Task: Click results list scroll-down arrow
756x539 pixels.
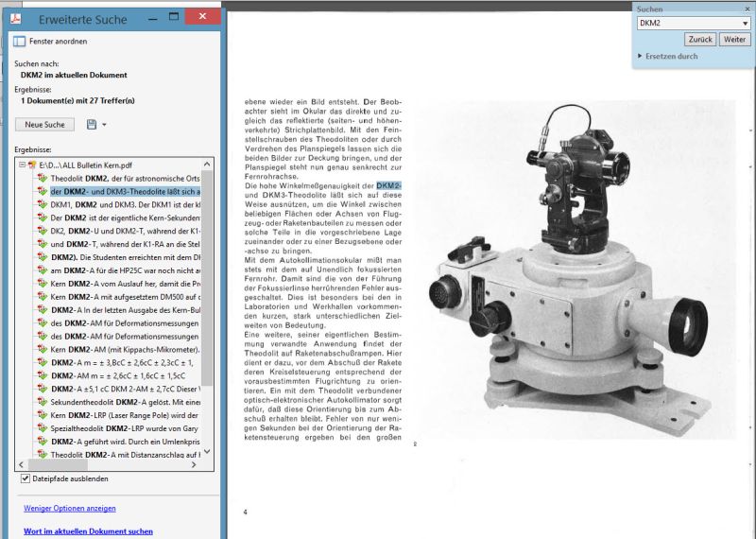Action: point(207,452)
